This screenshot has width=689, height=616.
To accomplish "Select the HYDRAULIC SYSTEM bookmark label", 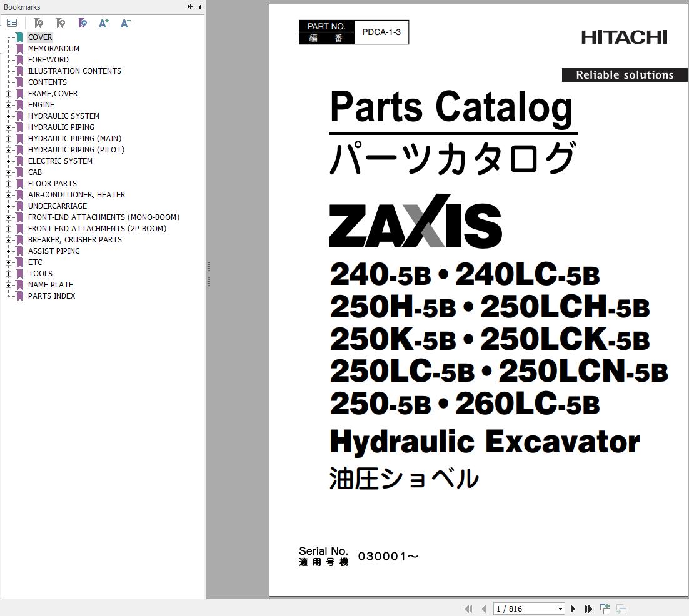I will pos(64,116).
